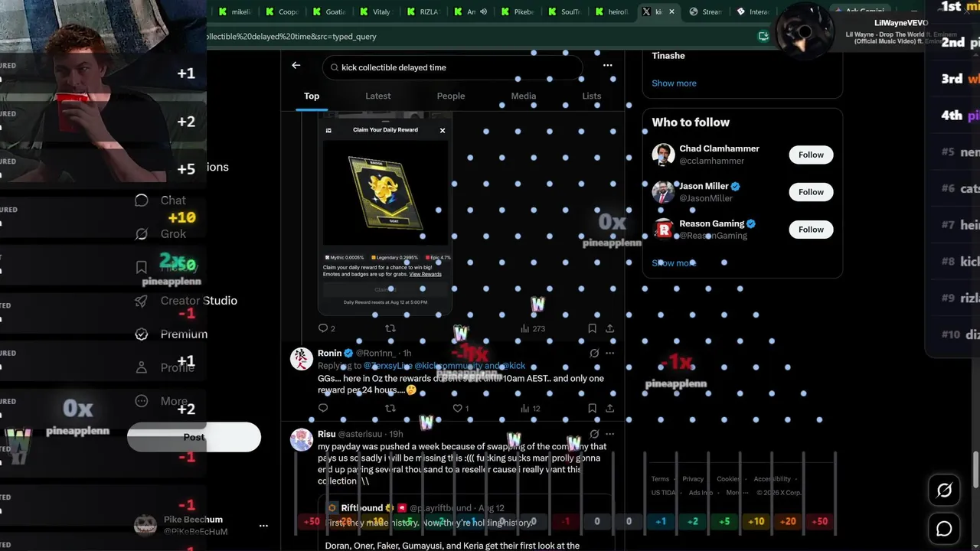This screenshot has height=551, width=980.
Task: Ask Grok about Ronin's post
Action: [594, 354]
